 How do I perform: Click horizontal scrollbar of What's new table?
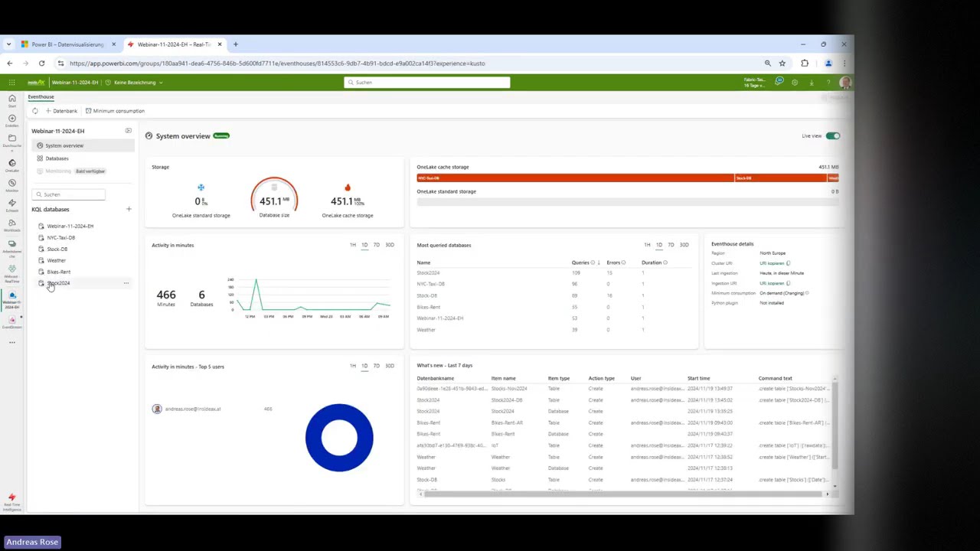point(625,494)
